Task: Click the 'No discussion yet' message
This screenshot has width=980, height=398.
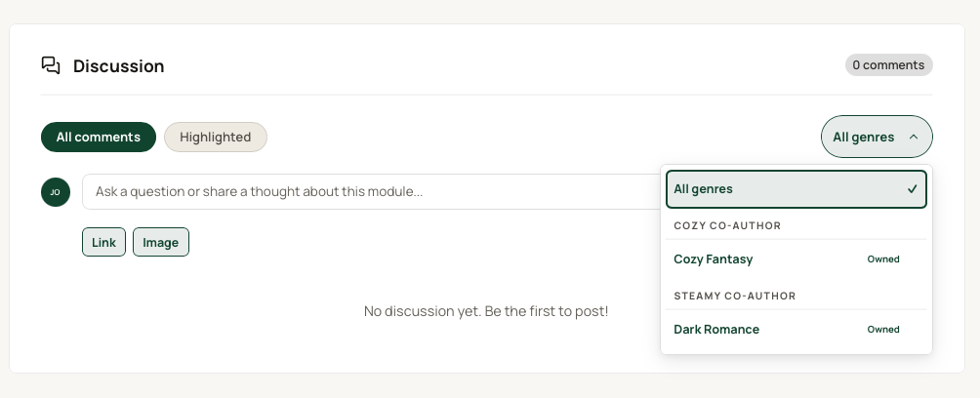Action: (486, 311)
